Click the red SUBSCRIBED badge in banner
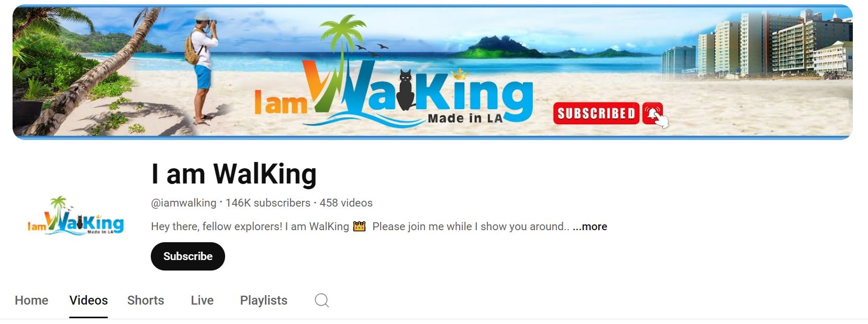This screenshot has width=868, height=324. (x=596, y=113)
